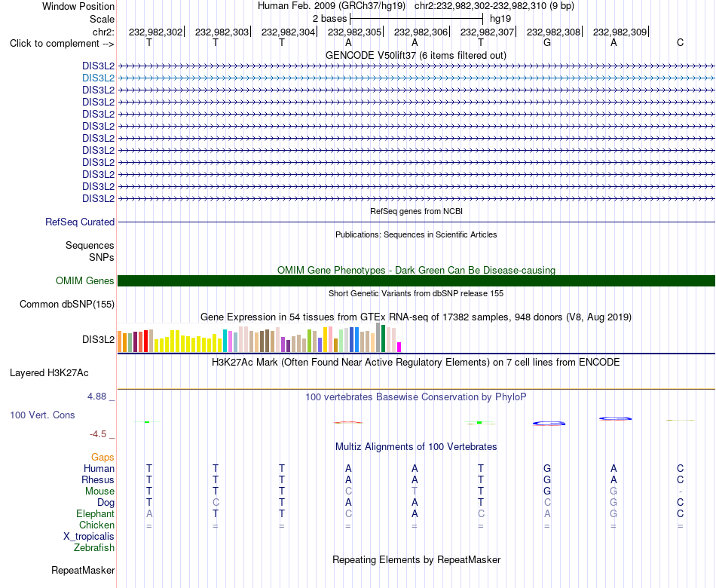Click the Common dbSNP(155) track label
The width and height of the screenshot is (716, 588).
tap(67, 305)
